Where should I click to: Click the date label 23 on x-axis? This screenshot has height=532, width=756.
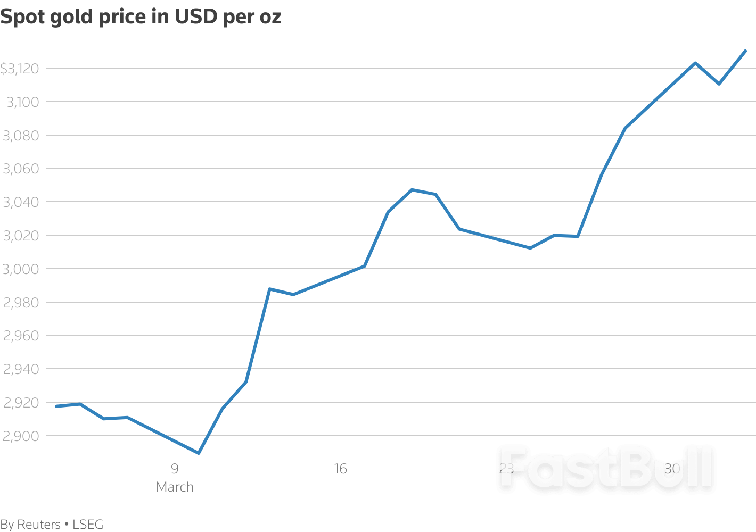(x=506, y=469)
